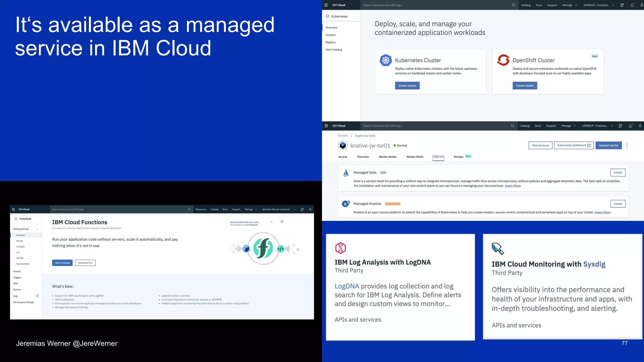Click the Clusters breadcrumb link
The height and width of the screenshot is (362, 644).
[x=343, y=136]
